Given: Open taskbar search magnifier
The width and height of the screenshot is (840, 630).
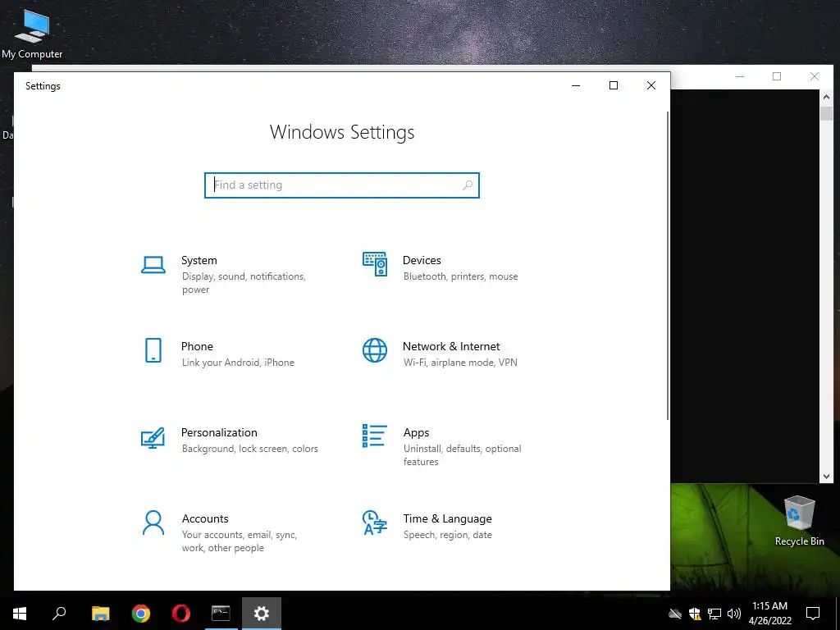Looking at the screenshot, I should click(x=59, y=614).
